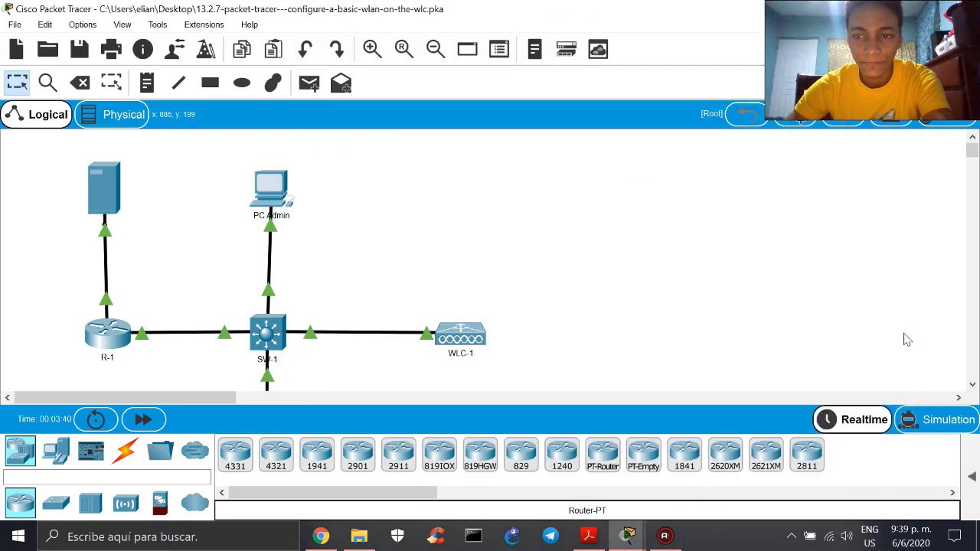Add a Complex PDU envelope

341,83
